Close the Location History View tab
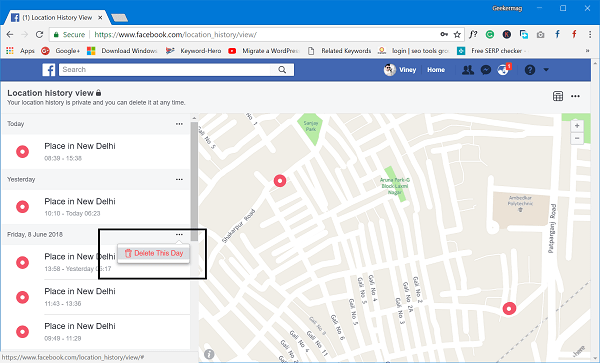 pos(100,18)
